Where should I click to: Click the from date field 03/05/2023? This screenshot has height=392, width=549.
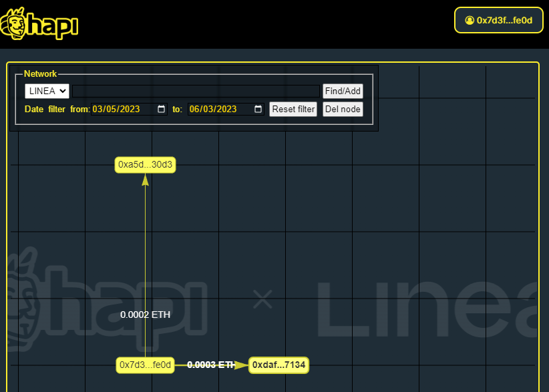coord(129,110)
